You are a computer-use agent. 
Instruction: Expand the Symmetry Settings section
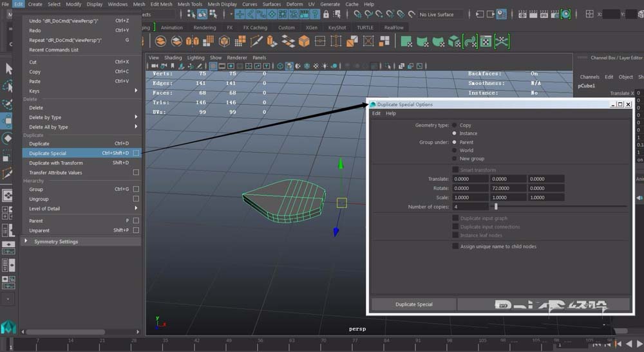(26, 241)
